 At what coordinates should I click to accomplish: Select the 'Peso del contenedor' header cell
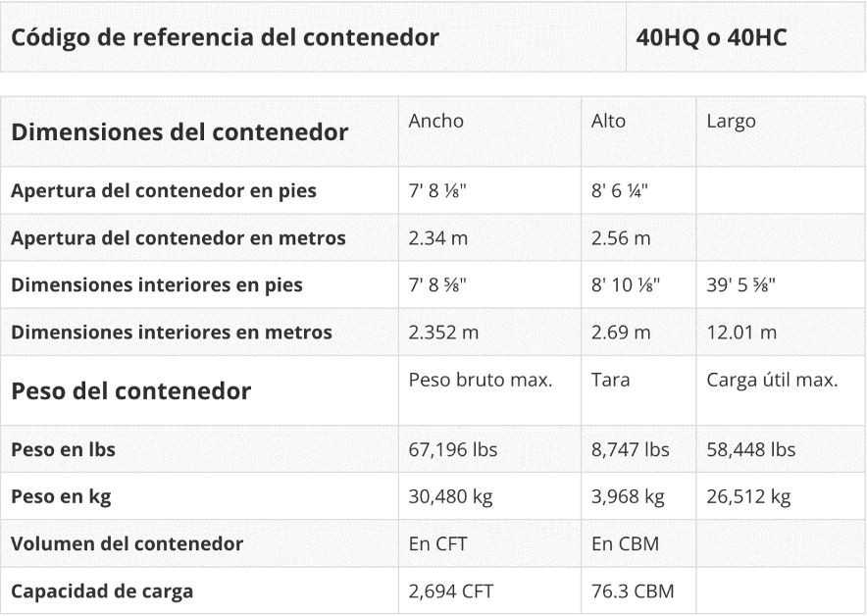[x=131, y=390]
